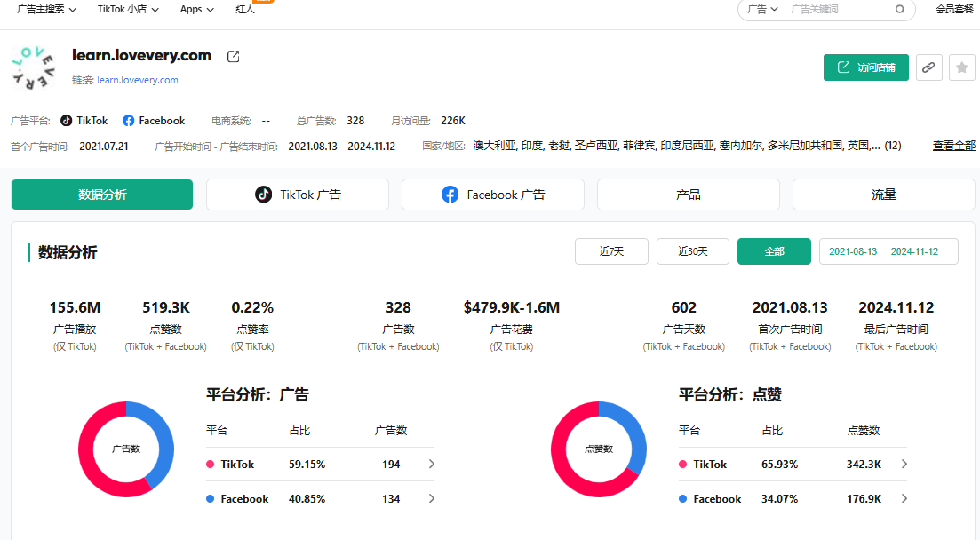This screenshot has width=980, height=540.
Task: Filter data by 近7天
Action: coord(611,251)
